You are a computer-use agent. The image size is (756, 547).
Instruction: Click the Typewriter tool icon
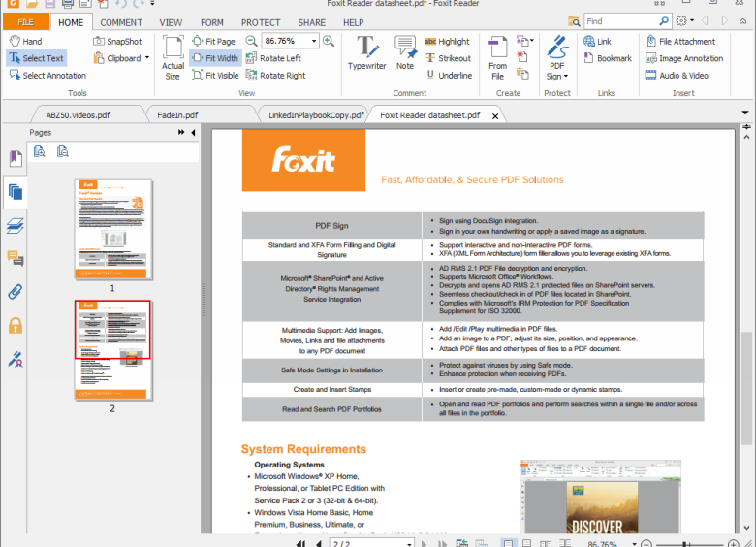367,47
